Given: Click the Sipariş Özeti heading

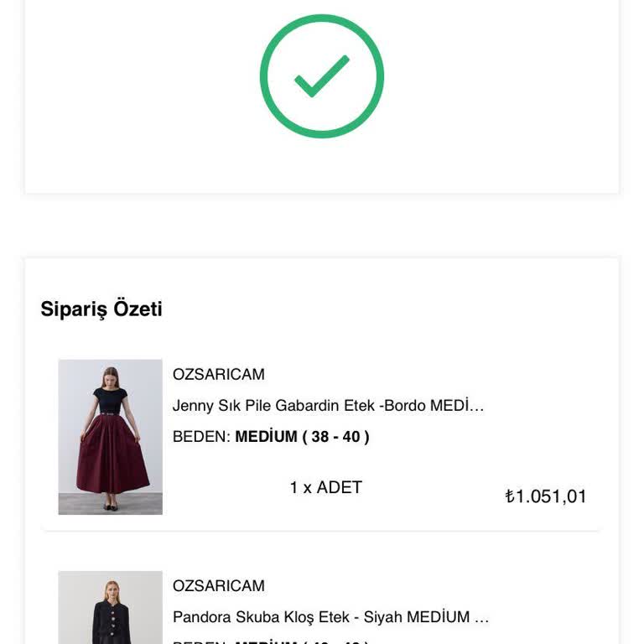Looking at the screenshot, I should point(101,309).
